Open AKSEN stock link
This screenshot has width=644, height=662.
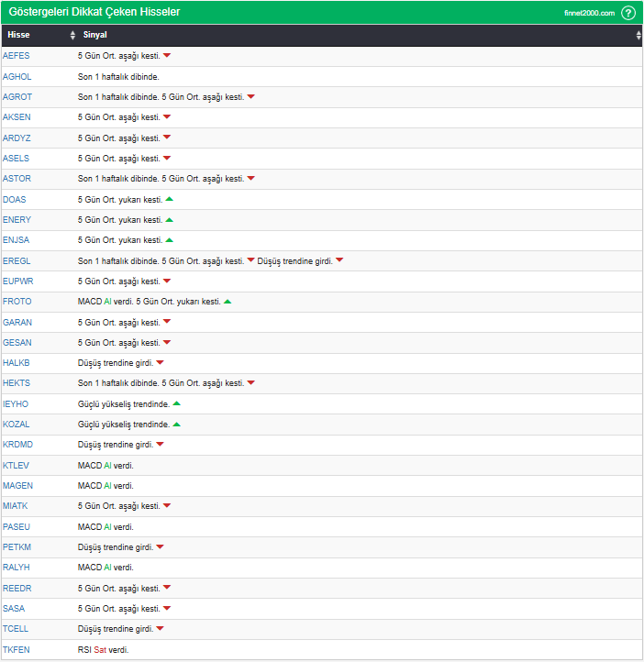click(17, 117)
